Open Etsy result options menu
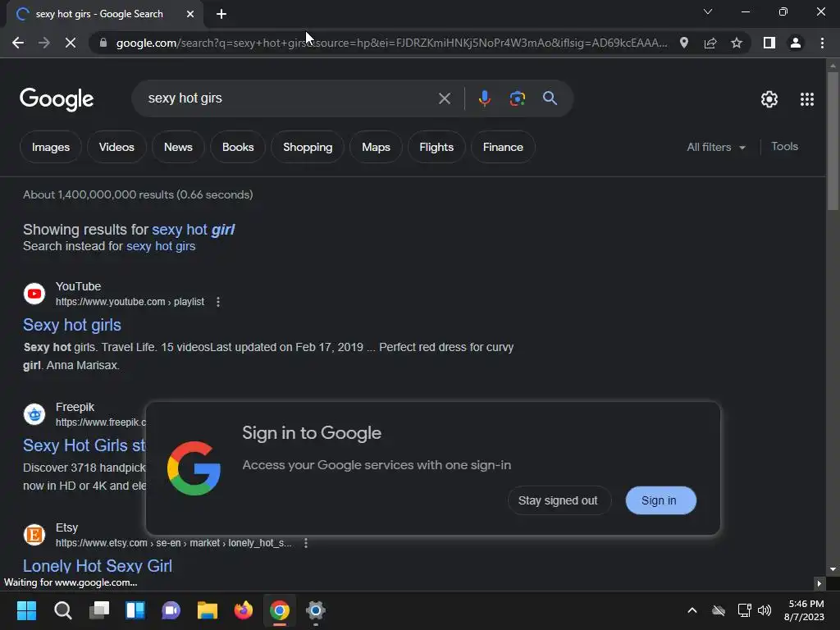Viewport: 840px width, 630px height. coord(305,543)
